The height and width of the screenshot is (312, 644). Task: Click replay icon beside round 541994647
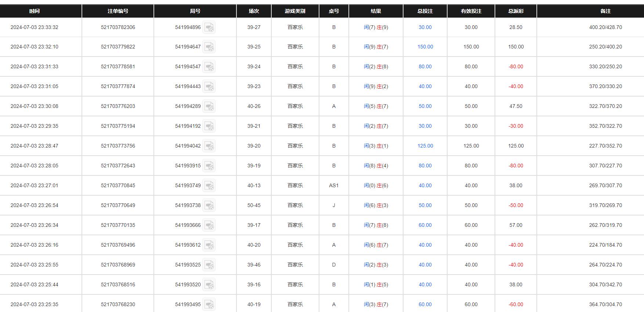(209, 47)
